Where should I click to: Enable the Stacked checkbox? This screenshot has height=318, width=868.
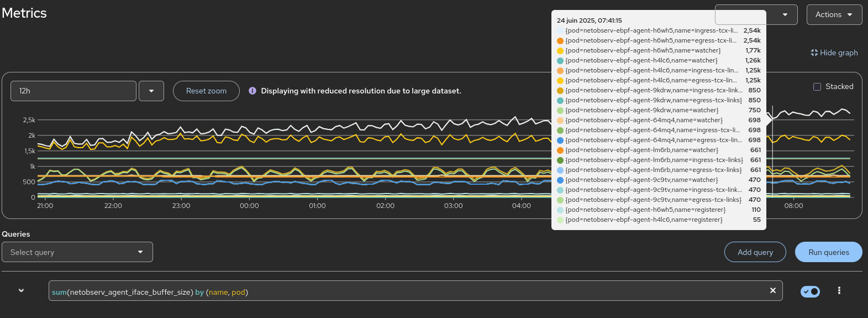pos(817,87)
